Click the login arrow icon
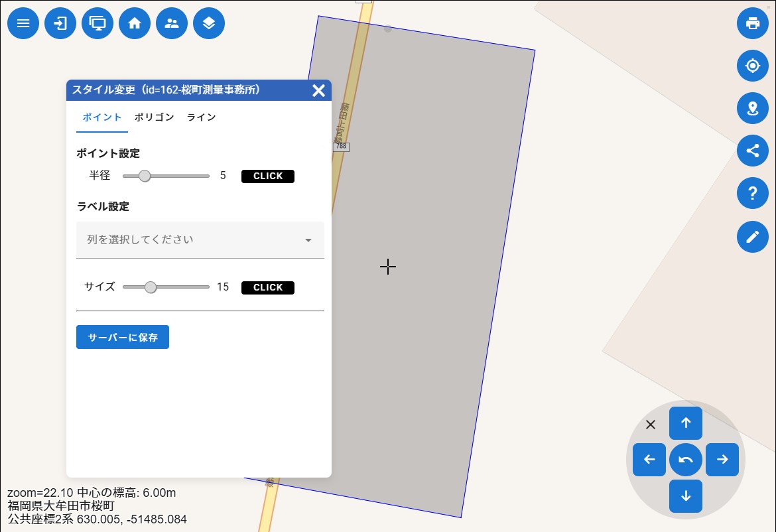This screenshot has width=776, height=532. coord(60,23)
